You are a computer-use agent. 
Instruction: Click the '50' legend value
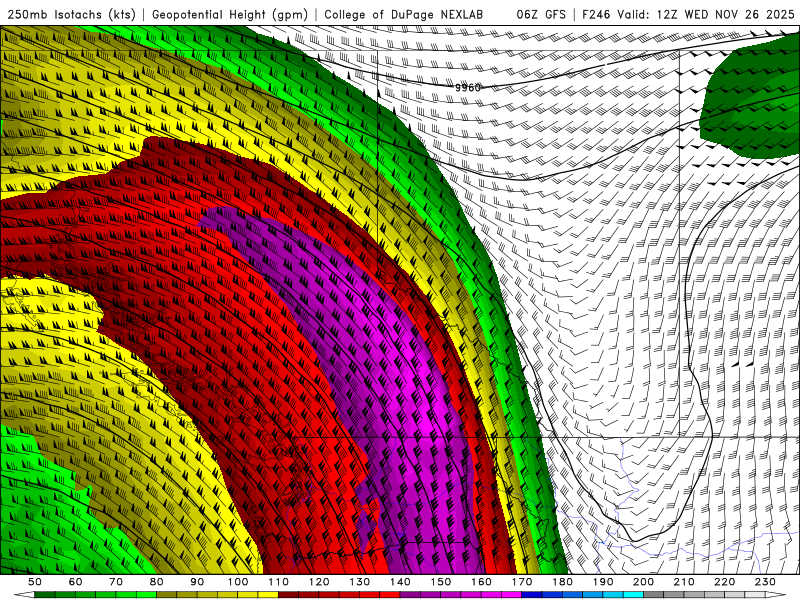tap(35, 582)
